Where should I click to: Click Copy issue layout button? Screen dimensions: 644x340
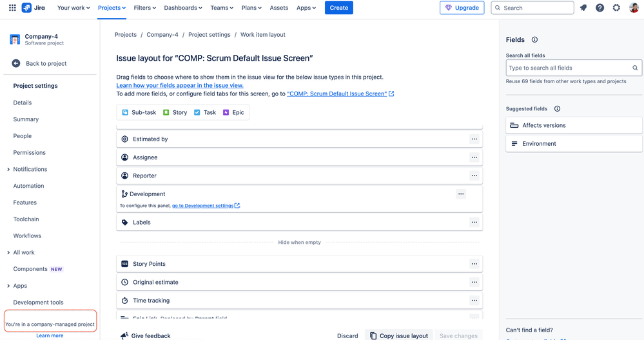coord(398,335)
